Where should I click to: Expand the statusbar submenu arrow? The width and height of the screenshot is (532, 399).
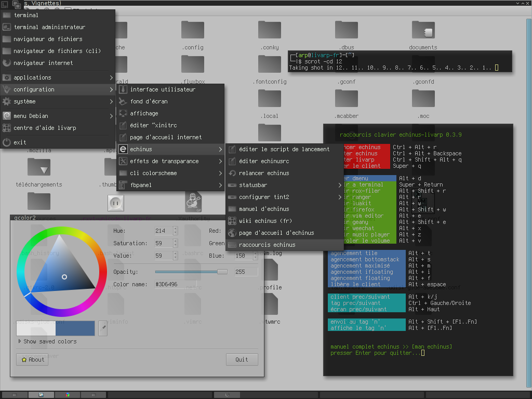pyautogui.click(x=340, y=185)
